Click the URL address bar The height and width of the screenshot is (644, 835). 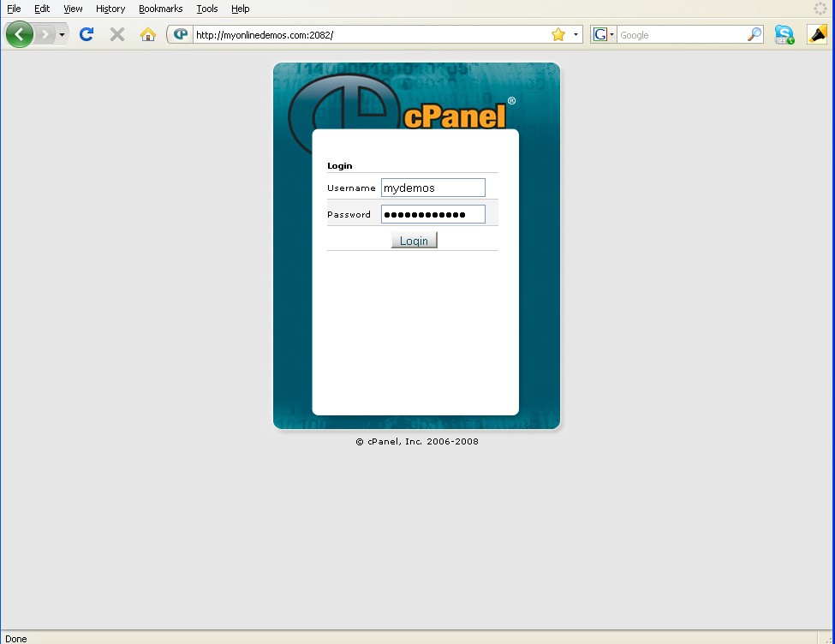[370, 35]
